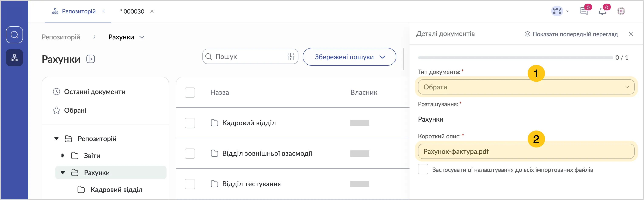Expand the Звіти folder in tree

pyautogui.click(x=63, y=156)
